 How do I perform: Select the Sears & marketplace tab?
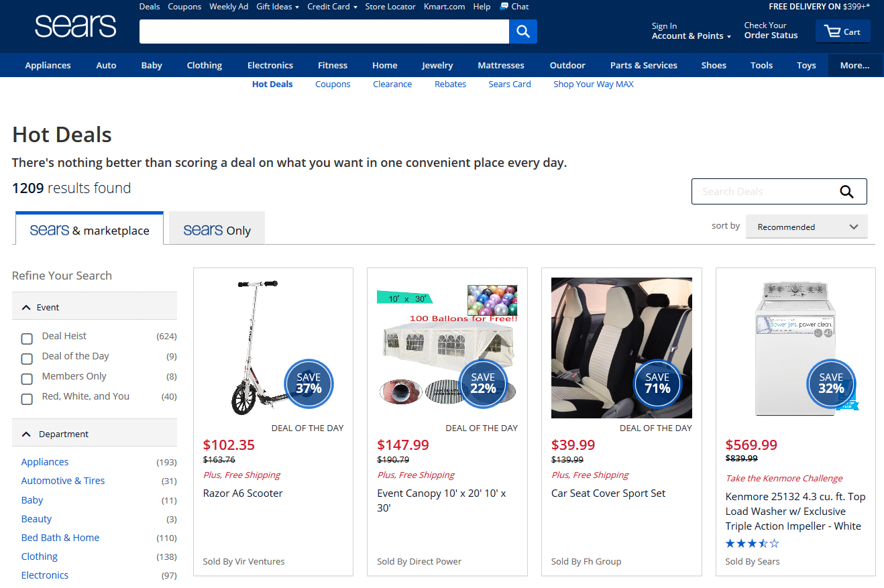(x=89, y=229)
